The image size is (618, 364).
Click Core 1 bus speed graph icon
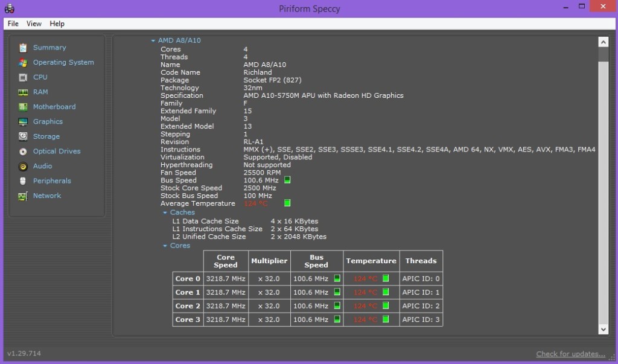(337, 292)
